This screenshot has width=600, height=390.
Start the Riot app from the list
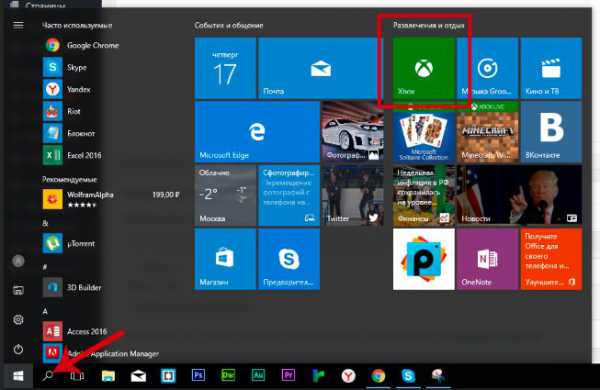point(62,111)
